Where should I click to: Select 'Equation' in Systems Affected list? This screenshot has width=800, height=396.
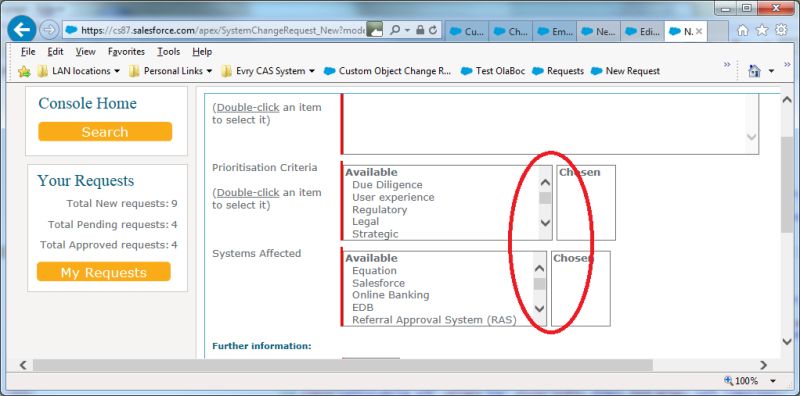coord(374,270)
